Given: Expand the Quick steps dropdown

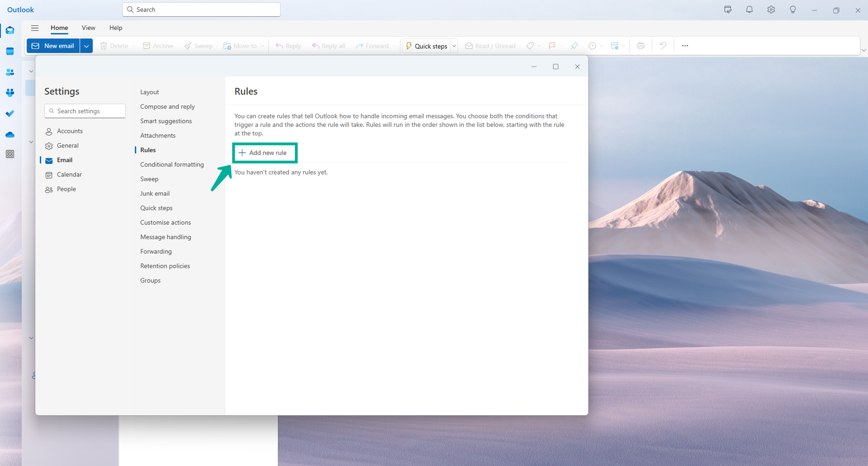Looking at the screenshot, I should click(x=454, y=45).
